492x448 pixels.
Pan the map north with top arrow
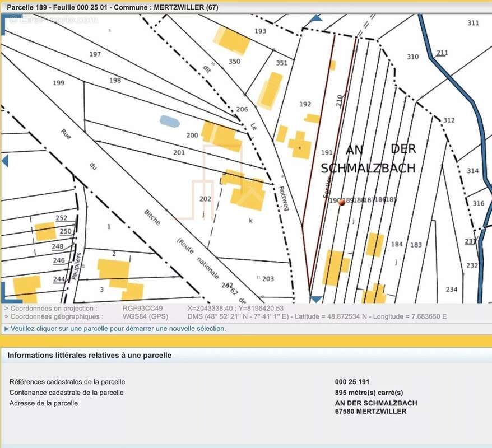pyautogui.click(x=316, y=18)
